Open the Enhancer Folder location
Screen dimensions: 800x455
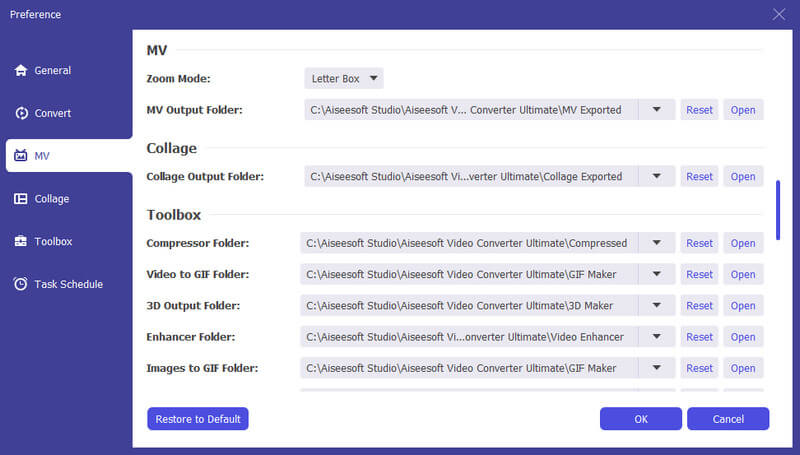(x=743, y=337)
